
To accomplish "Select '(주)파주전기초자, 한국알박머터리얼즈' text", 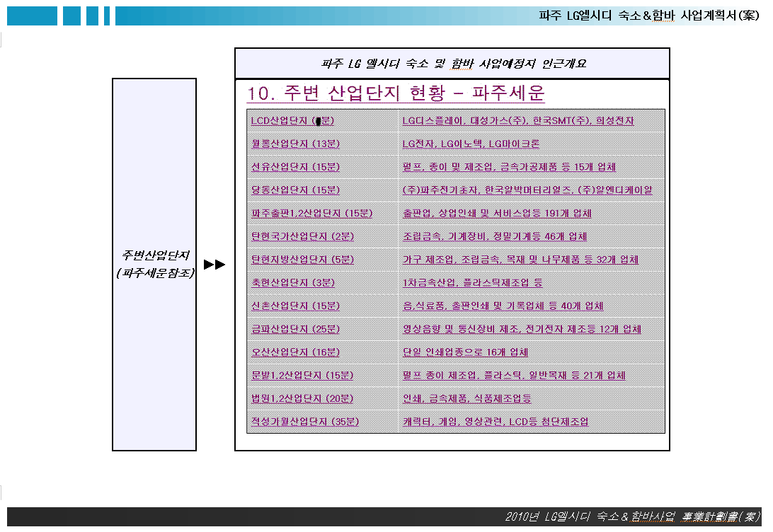I will point(527,190).
